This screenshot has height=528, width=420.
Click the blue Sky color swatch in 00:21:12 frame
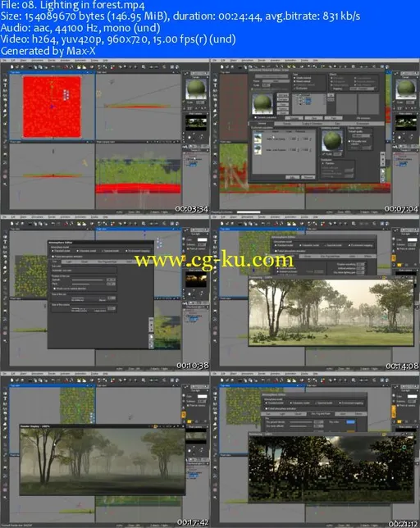coord(350,421)
